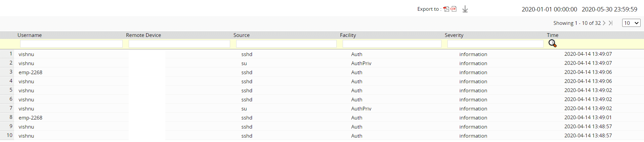The width and height of the screenshot is (644, 142).
Task: Click the Facility column header
Action: pyautogui.click(x=348, y=35)
